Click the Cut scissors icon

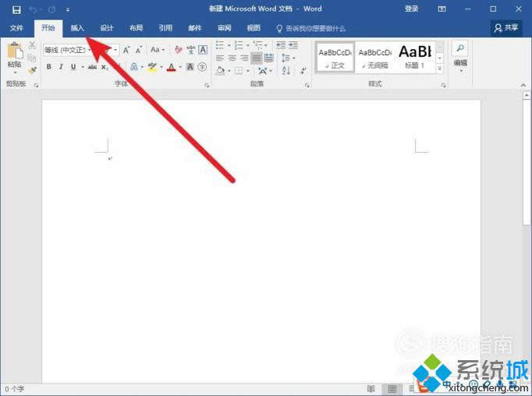click(x=32, y=45)
